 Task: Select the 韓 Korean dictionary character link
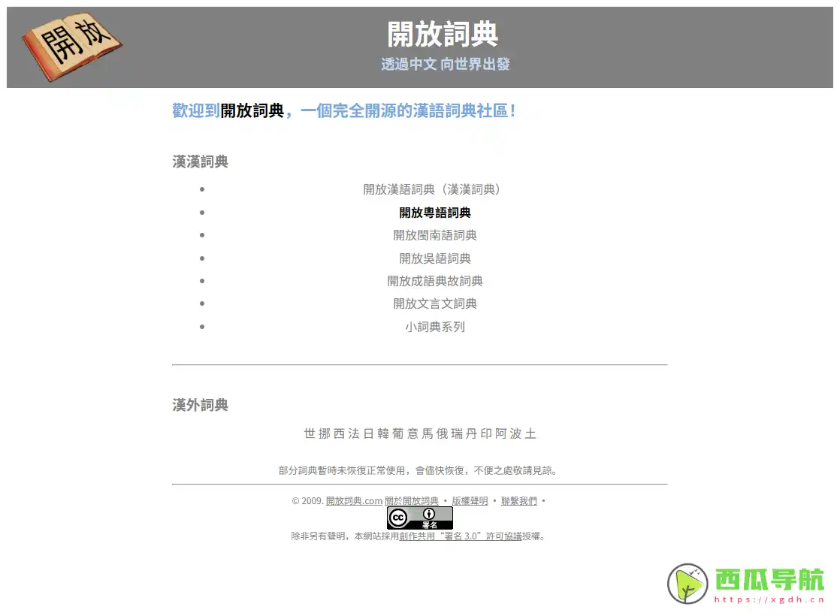click(x=384, y=433)
